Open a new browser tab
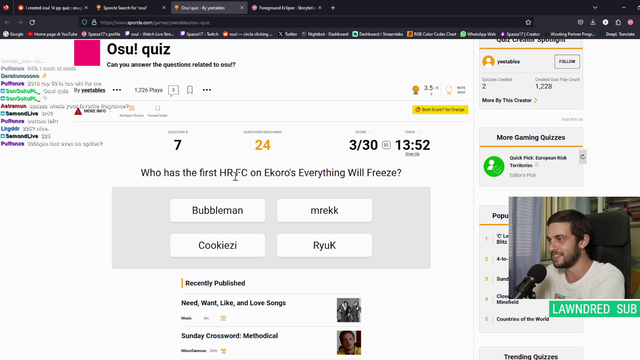 (x=333, y=8)
